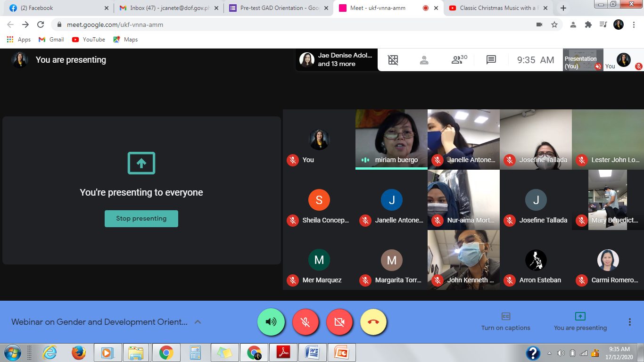Open a new browser tab

563,8
